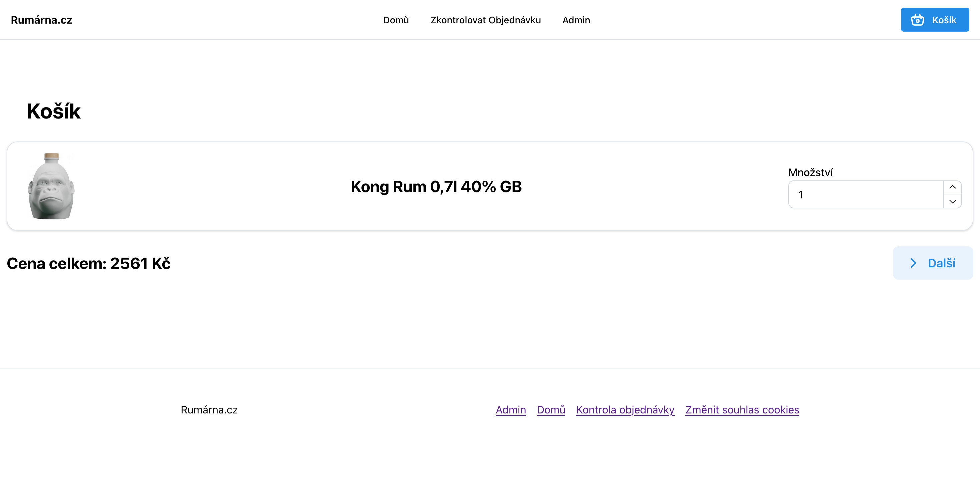Open the Domů page from top navigation

(396, 20)
